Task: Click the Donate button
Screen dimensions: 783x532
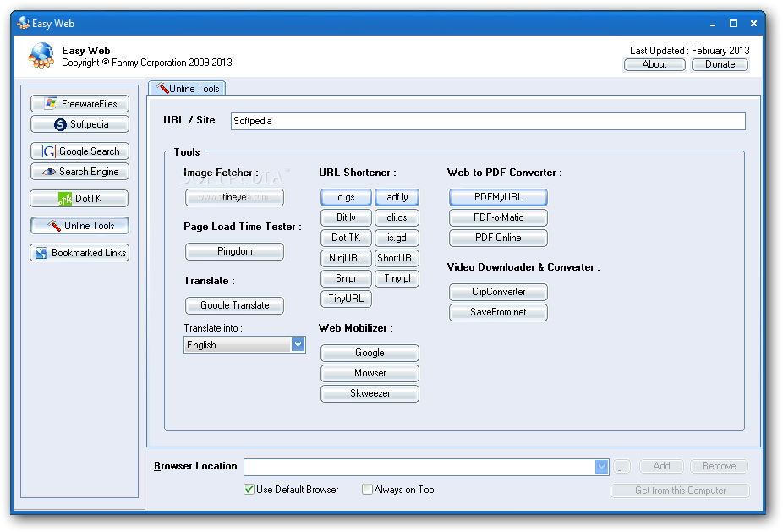Action: pyautogui.click(x=720, y=64)
